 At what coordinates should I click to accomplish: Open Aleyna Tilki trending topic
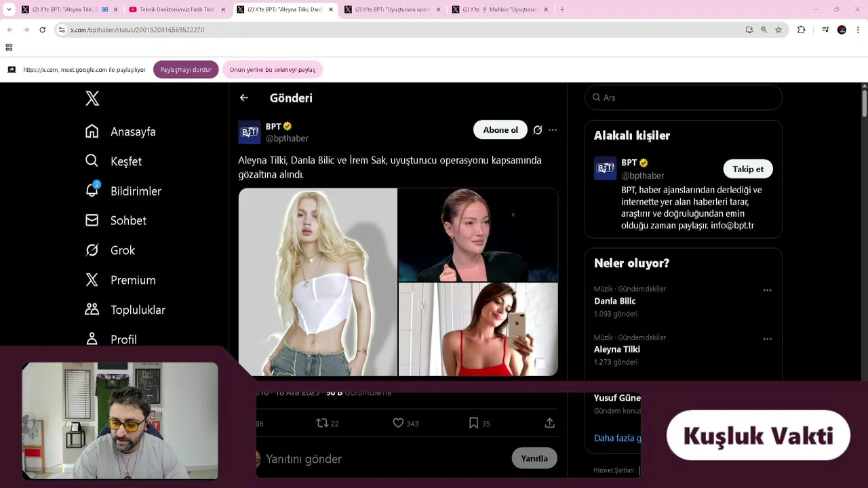coord(617,349)
